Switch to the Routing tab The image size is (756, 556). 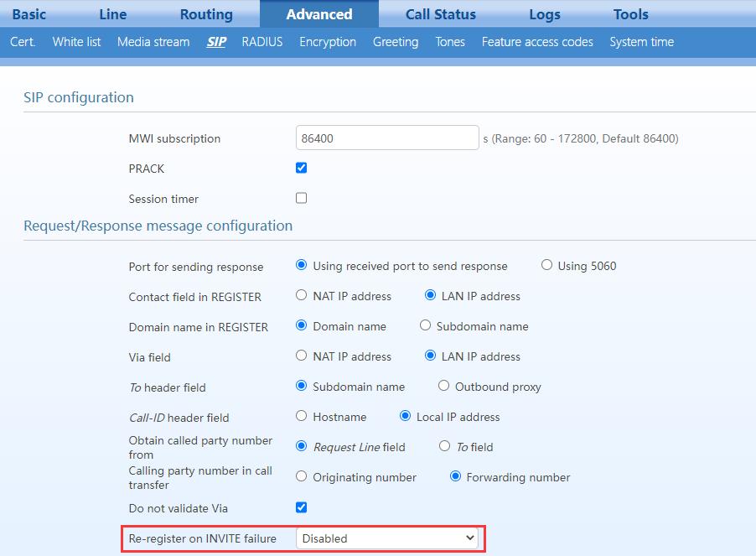(x=206, y=14)
